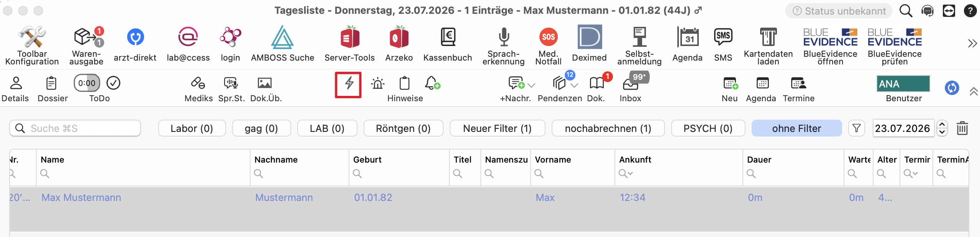Click the Röntgen (0) filter button
The image size is (980, 237).
coord(403,128)
